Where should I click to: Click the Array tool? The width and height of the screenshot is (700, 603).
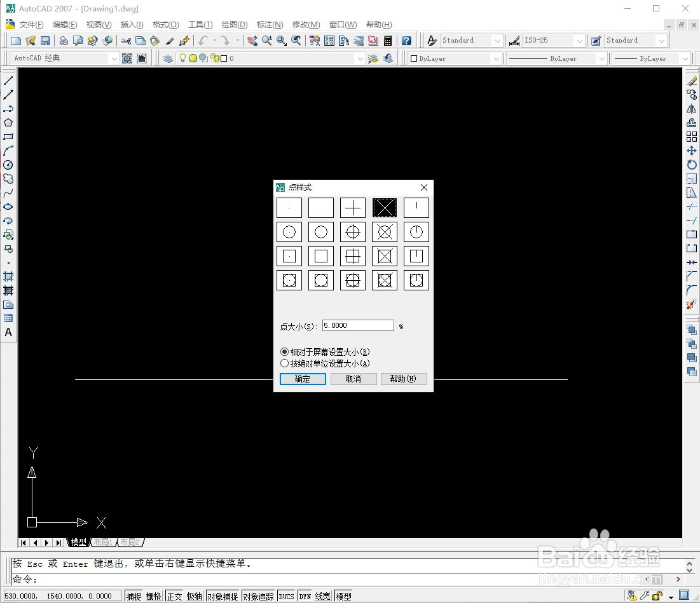pos(692,137)
